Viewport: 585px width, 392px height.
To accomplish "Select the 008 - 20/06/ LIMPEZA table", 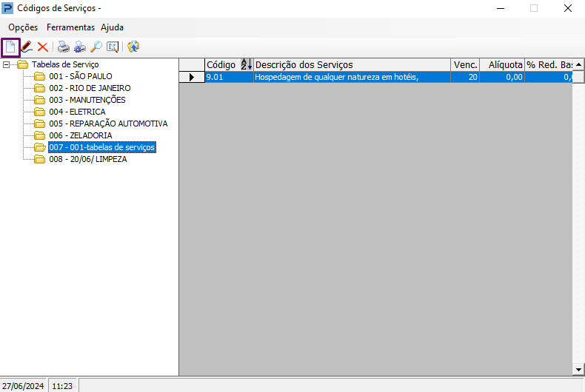I will pyautogui.click(x=88, y=159).
